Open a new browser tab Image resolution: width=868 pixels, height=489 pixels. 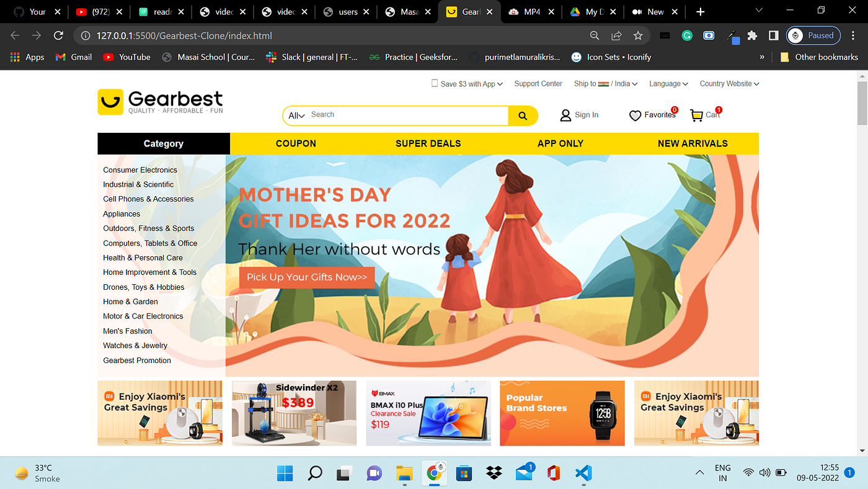coord(700,12)
